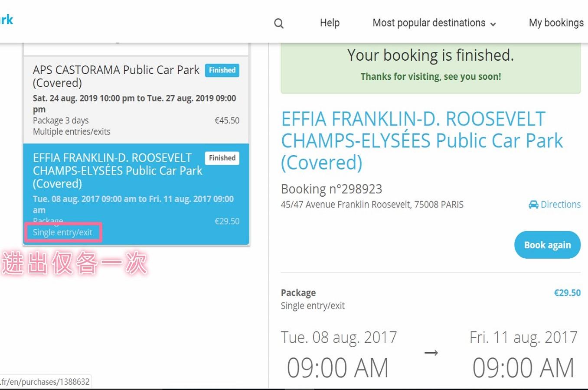
Task: Click Booking n°298923 text
Action: coord(332,189)
